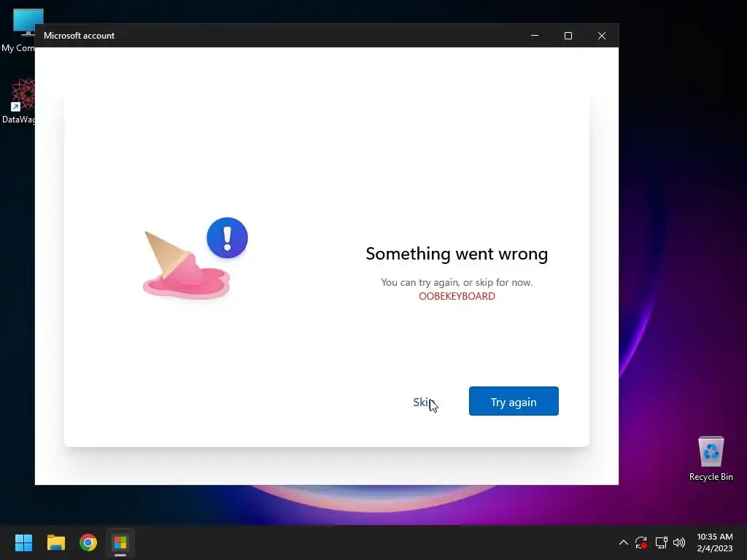Select the Recycle Bin desktop icon
Image resolution: width=747 pixels, height=560 pixels.
click(x=711, y=458)
